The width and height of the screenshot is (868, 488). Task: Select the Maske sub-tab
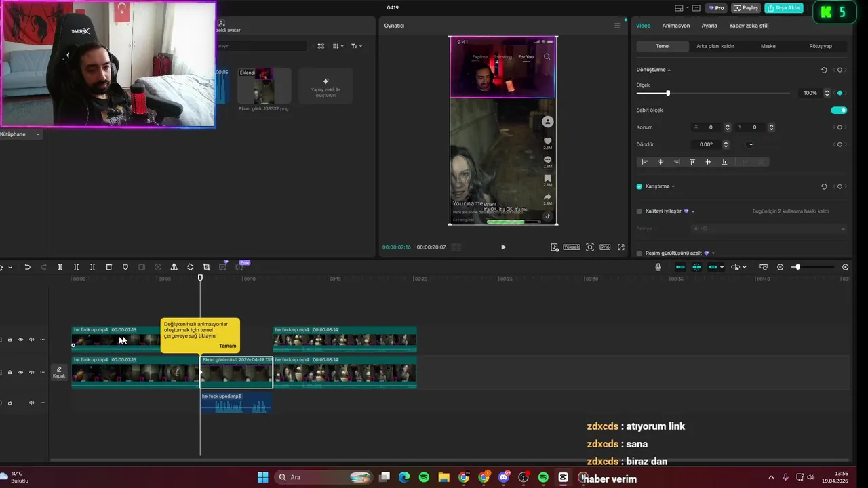tap(768, 46)
